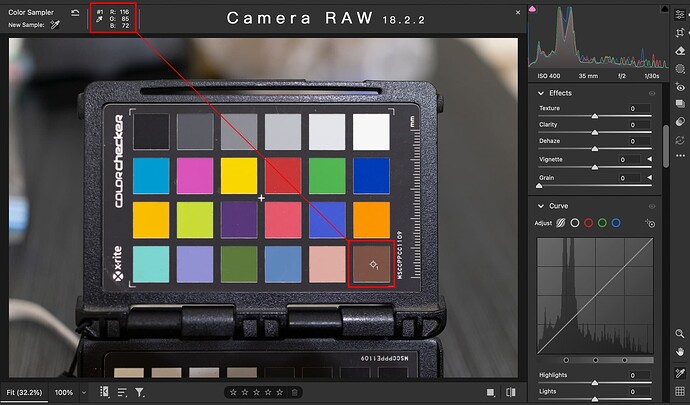Click the Grain value field
Image resolution: width=690 pixels, height=405 pixels.
(628, 178)
